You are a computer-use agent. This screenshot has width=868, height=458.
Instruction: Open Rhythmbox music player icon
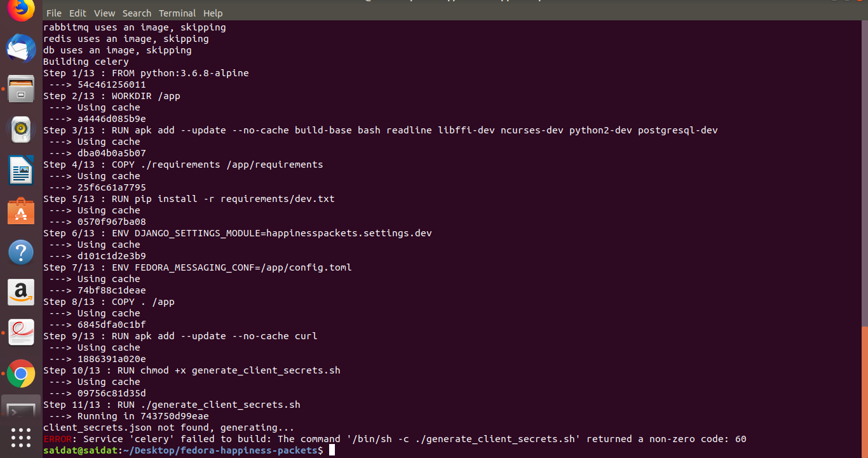(21, 130)
